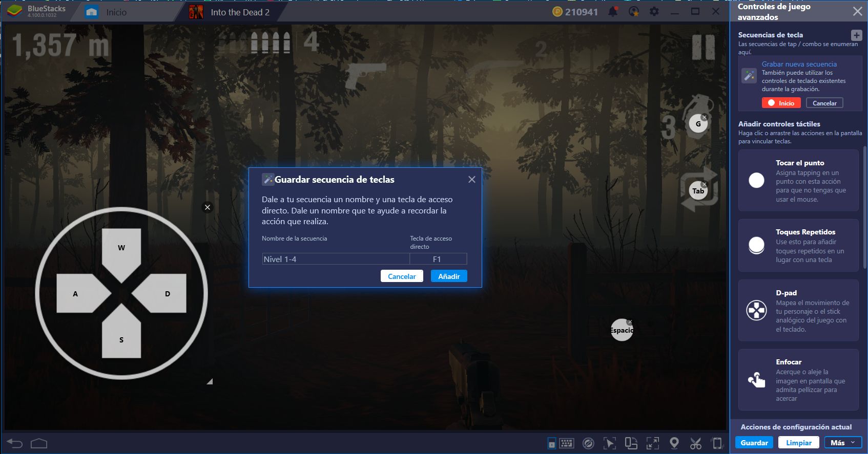Click the BlueStacks logo
Image resolution: width=868 pixels, height=454 pixels.
14,11
